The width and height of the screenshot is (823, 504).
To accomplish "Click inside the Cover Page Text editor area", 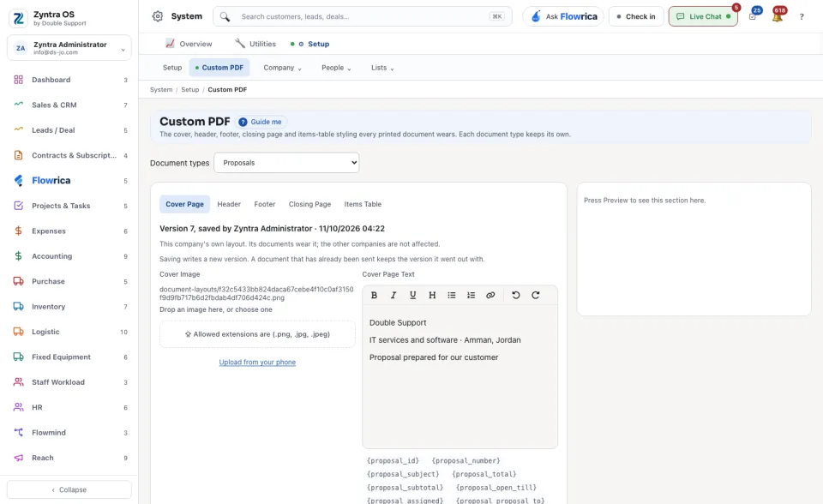I will pyautogui.click(x=460, y=376).
